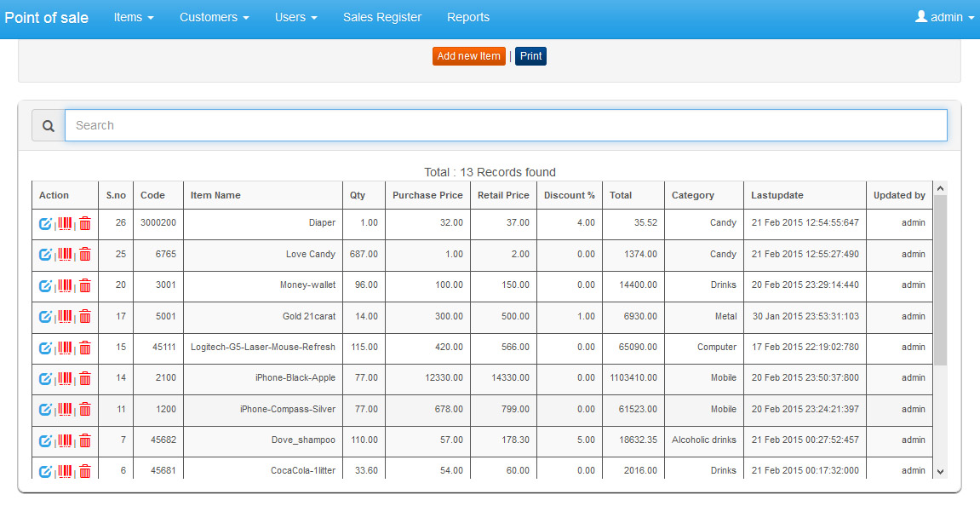980x506 pixels.
Task: Barcode icon for iPhone-Compass-Silver
Action: click(65, 409)
